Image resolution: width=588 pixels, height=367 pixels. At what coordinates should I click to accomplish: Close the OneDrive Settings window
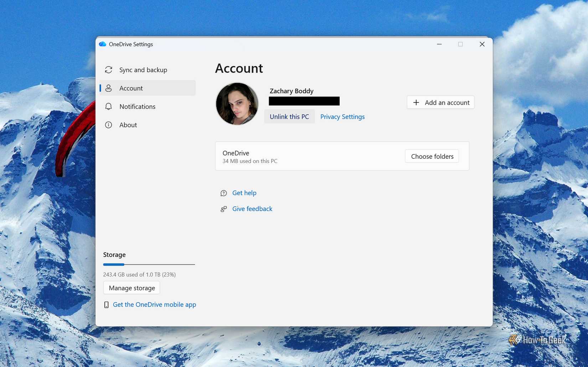coord(482,44)
